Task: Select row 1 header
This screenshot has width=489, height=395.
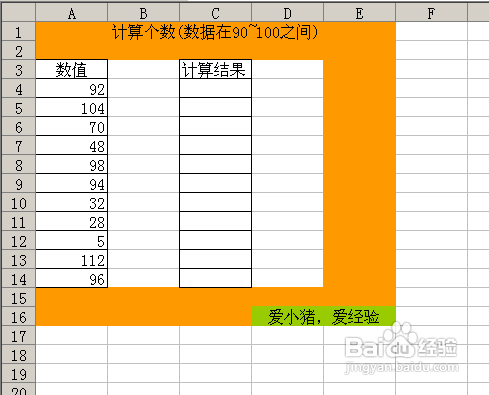Action: pyautogui.click(x=19, y=32)
